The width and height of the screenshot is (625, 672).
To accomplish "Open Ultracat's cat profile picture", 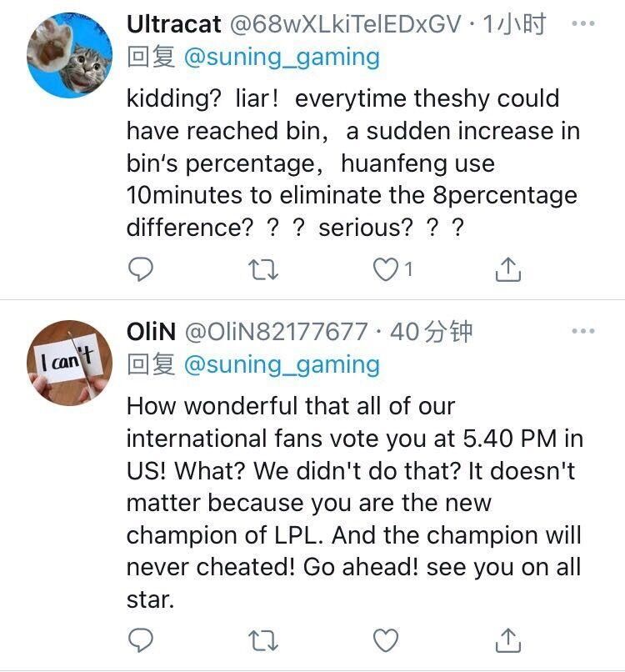I will 69,55.
